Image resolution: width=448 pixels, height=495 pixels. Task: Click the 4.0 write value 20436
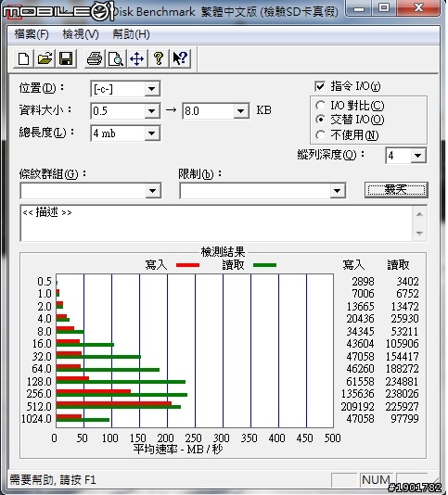[360, 319]
